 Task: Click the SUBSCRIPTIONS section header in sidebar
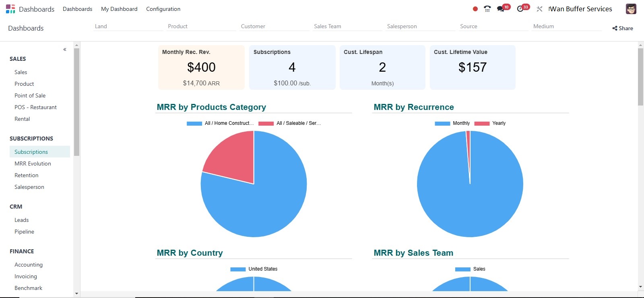31,139
